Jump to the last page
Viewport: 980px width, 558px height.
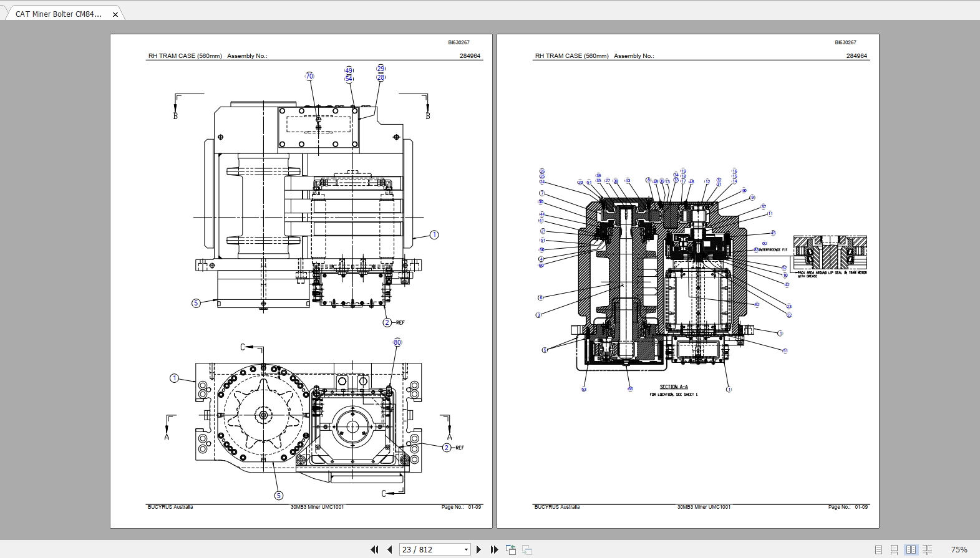coord(494,549)
